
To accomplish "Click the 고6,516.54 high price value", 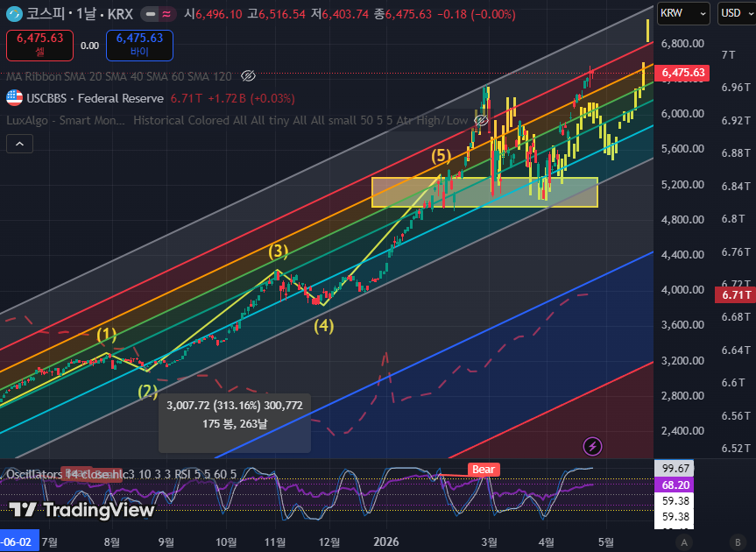I will tap(276, 15).
